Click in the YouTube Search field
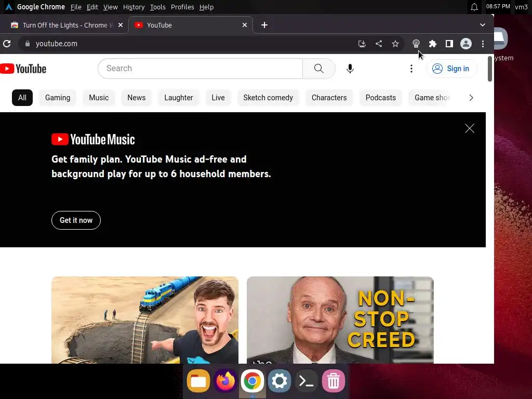The image size is (532, 399). click(200, 69)
